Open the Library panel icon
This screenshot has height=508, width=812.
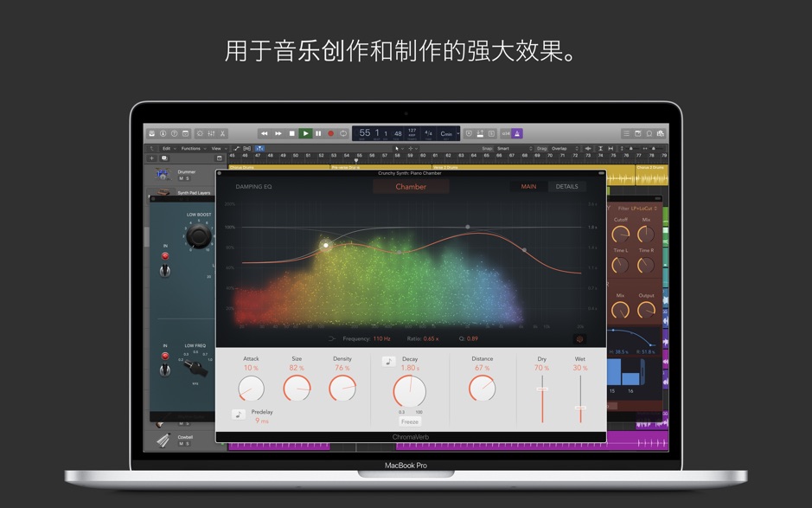coord(151,134)
